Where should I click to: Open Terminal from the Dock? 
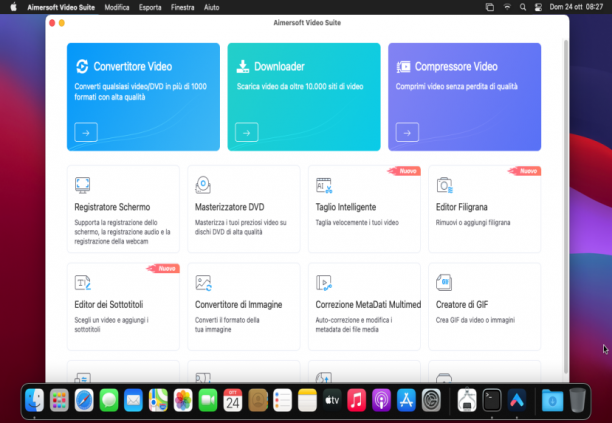[492, 400]
